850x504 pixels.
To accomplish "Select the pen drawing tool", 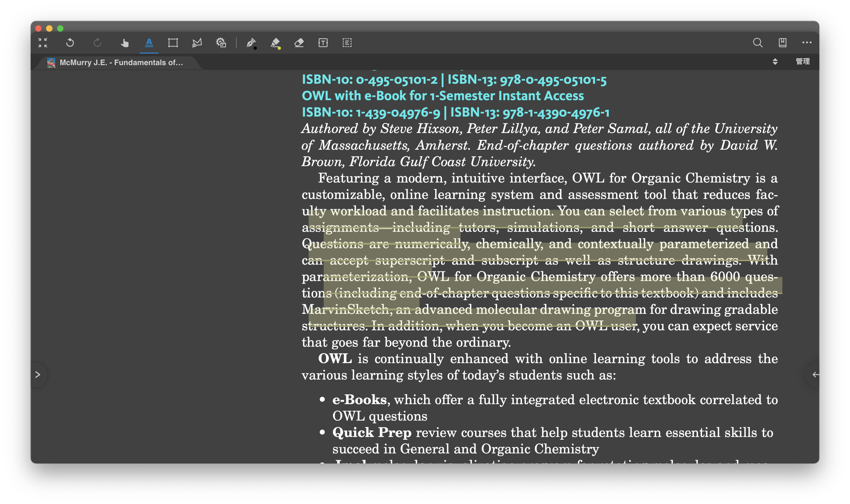I will [x=251, y=43].
